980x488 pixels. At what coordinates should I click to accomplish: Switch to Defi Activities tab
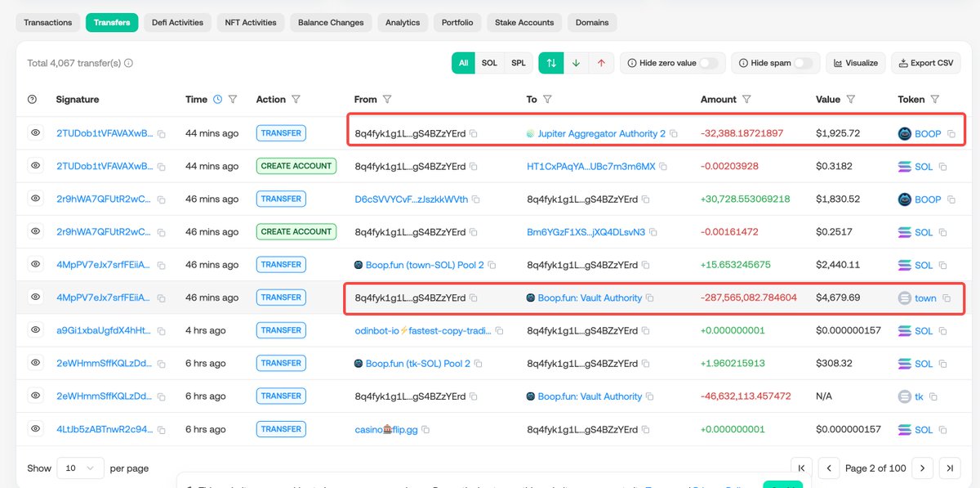(x=177, y=22)
